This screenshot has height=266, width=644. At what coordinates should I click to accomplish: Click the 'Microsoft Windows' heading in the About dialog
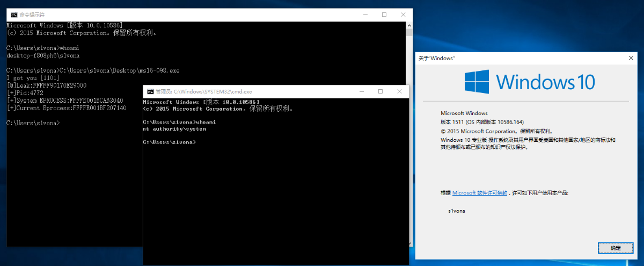(x=464, y=113)
